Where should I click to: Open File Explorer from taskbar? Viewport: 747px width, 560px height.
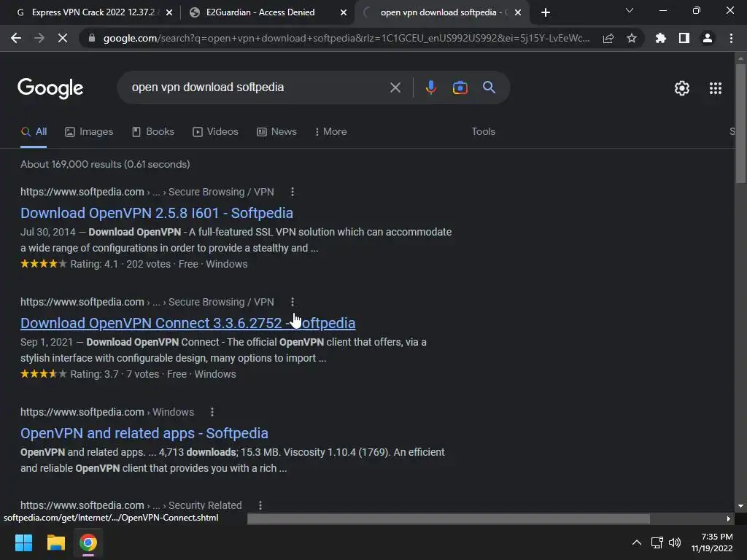coord(55,542)
